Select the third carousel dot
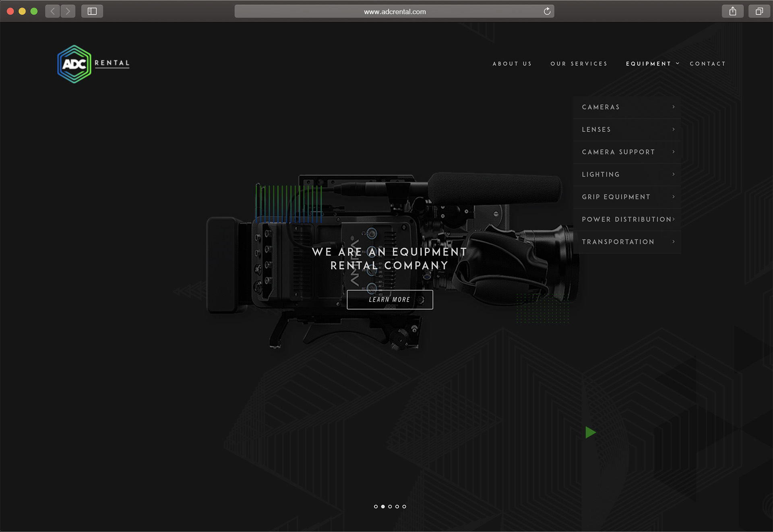Viewport: 773px width, 532px height. [x=390, y=507]
